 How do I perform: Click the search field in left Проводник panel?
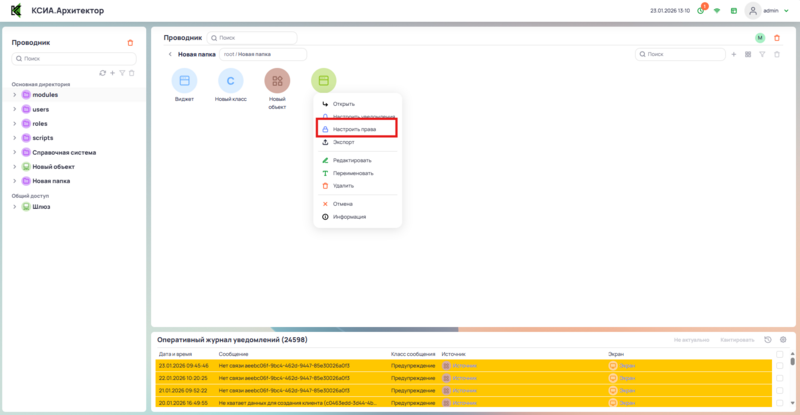coord(74,59)
